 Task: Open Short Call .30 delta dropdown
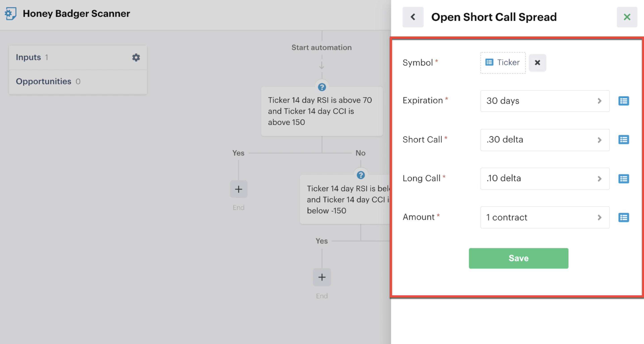tap(545, 140)
